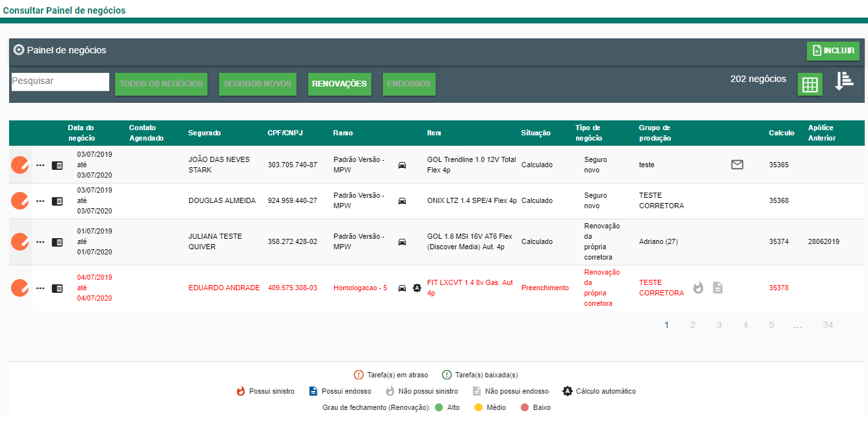Switch to the grid view icon

click(x=809, y=85)
